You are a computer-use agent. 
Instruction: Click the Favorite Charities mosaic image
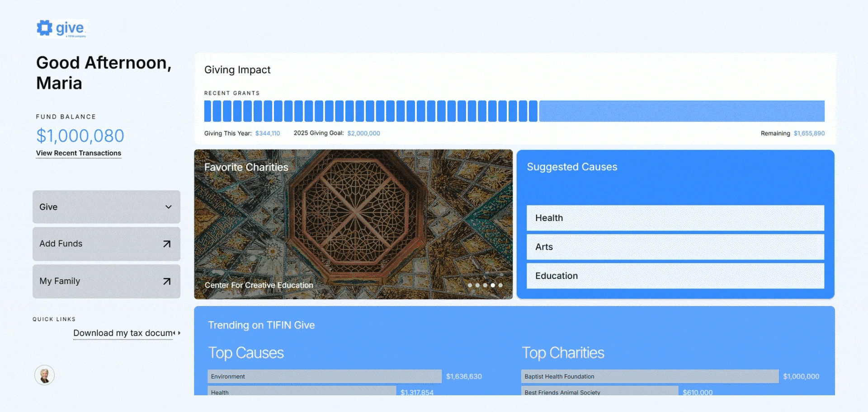click(353, 217)
